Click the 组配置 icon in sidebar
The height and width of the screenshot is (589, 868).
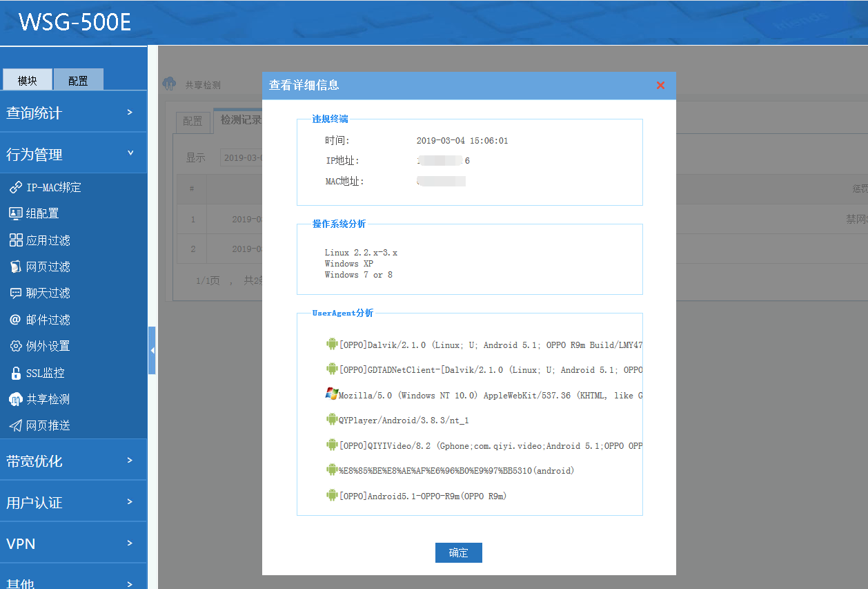[15, 213]
